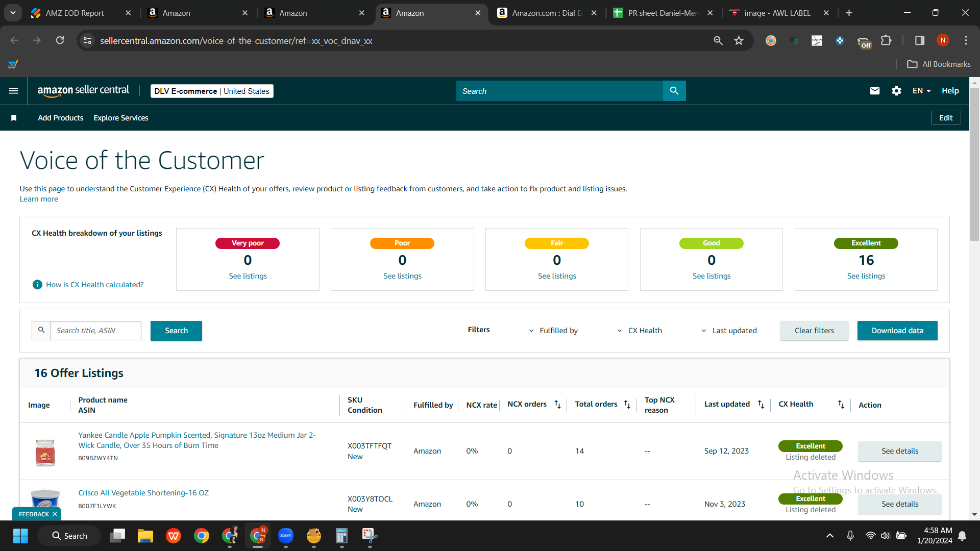Screen dimensions: 980x551
Task: Click the Amazon Seller Central logo
Action: [83, 91]
